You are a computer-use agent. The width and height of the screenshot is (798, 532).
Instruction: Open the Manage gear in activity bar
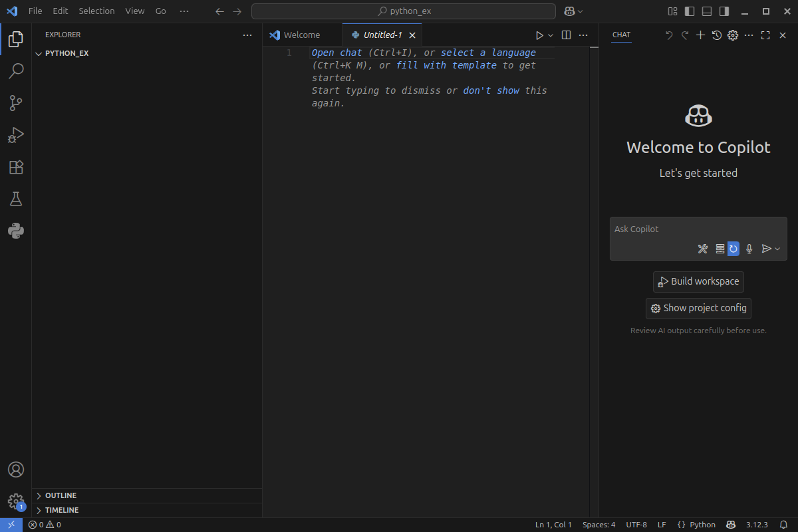(x=16, y=501)
